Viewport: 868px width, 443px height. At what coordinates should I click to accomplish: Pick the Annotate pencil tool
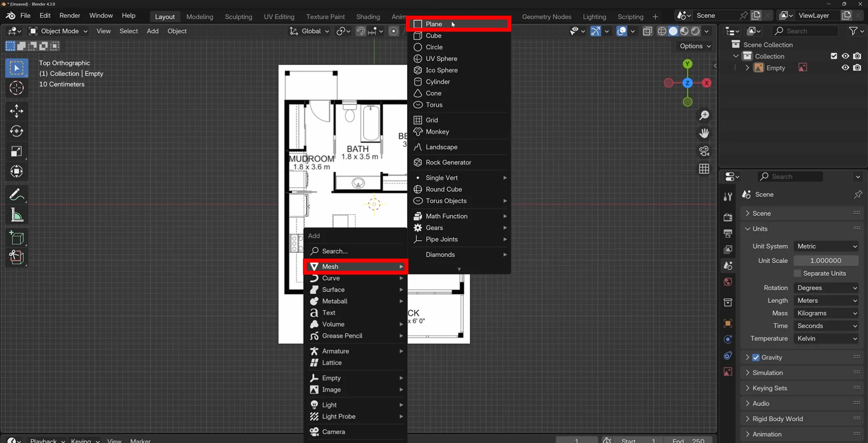(x=16, y=195)
